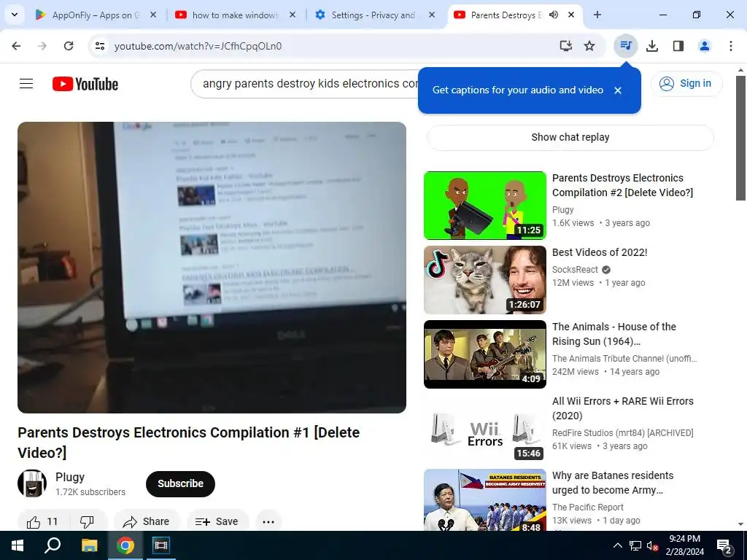Install YouTube app icon in address bar
The width and height of the screenshot is (747, 560).
click(566, 46)
